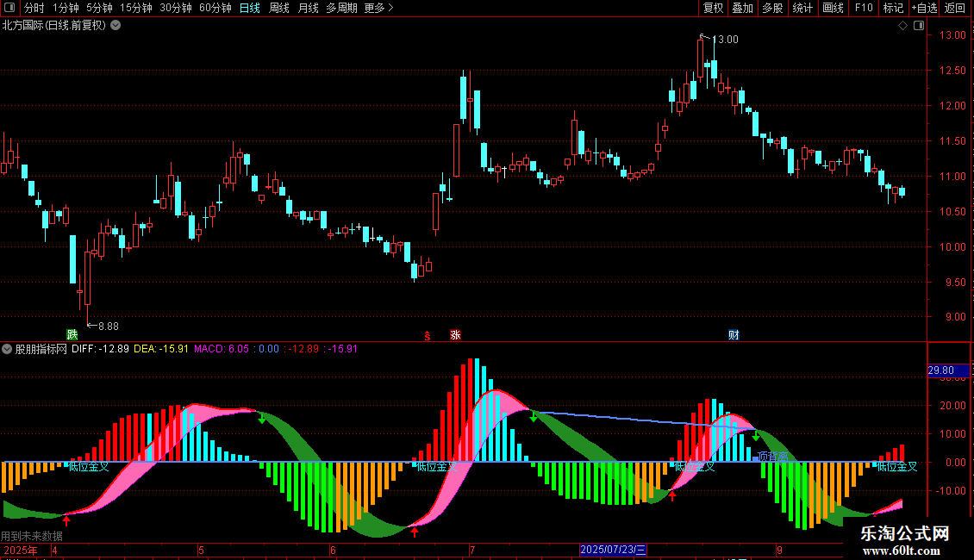Click the DEA: -15.91 value
The image size is (974, 560).
point(161,349)
